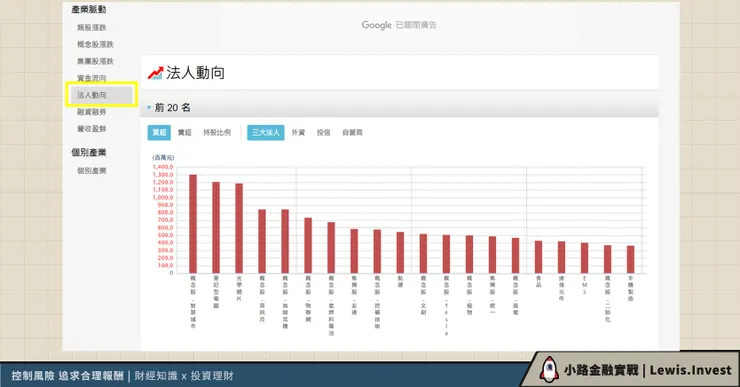Switch to the 外資 filter tab
This screenshot has height=387, width=740.
298,133
